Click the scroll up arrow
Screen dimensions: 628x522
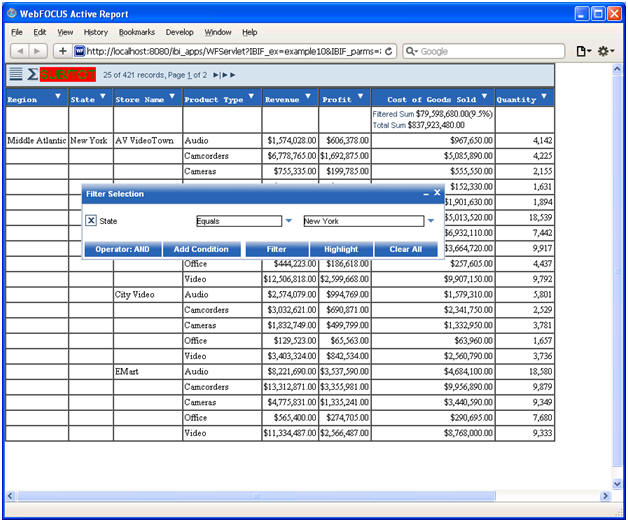tap(617, 69)
